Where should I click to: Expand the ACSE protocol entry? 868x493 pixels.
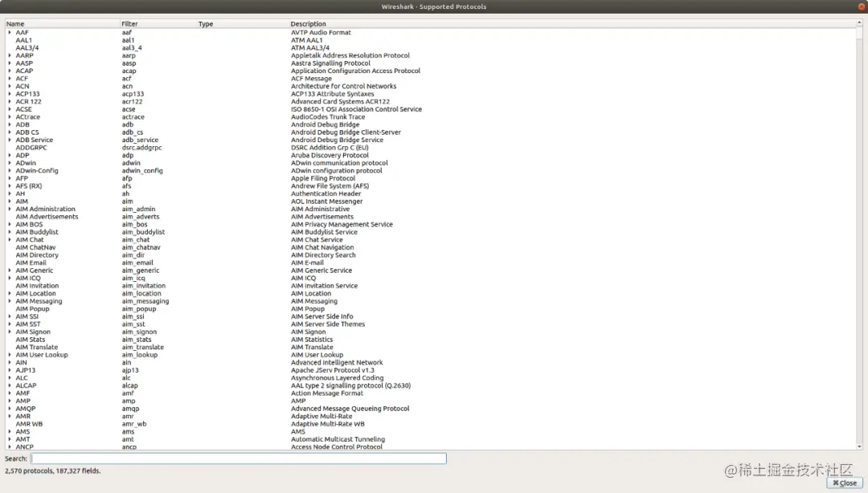10,109
